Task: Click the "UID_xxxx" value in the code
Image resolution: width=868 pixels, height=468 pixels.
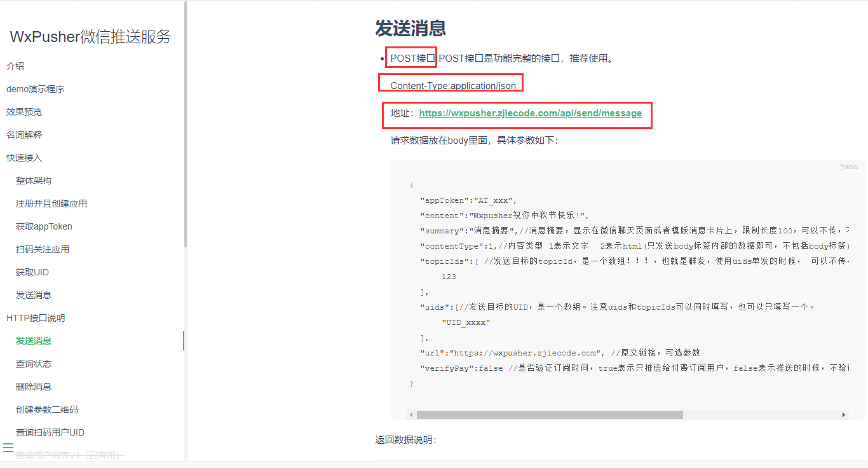Action: [x=466, y=322]
